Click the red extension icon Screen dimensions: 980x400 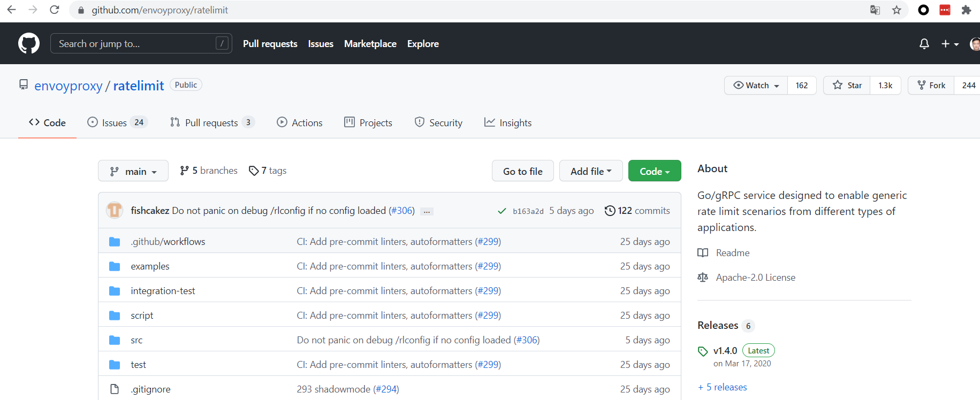(x=945, y=10)
